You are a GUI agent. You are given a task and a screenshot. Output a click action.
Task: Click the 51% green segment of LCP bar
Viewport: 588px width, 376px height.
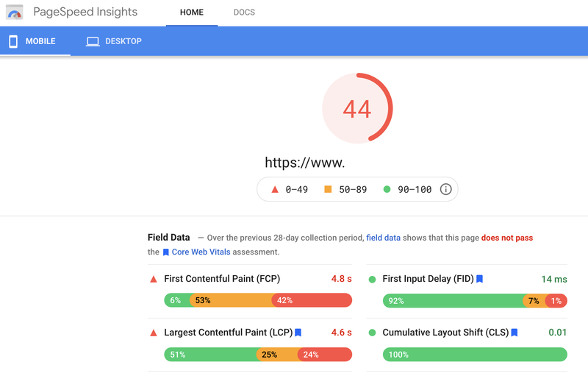point(211,355)
